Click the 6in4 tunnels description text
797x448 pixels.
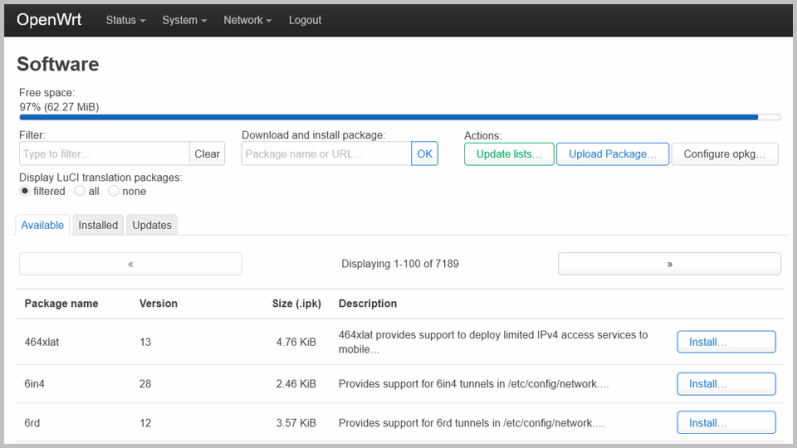click(474, 384)
